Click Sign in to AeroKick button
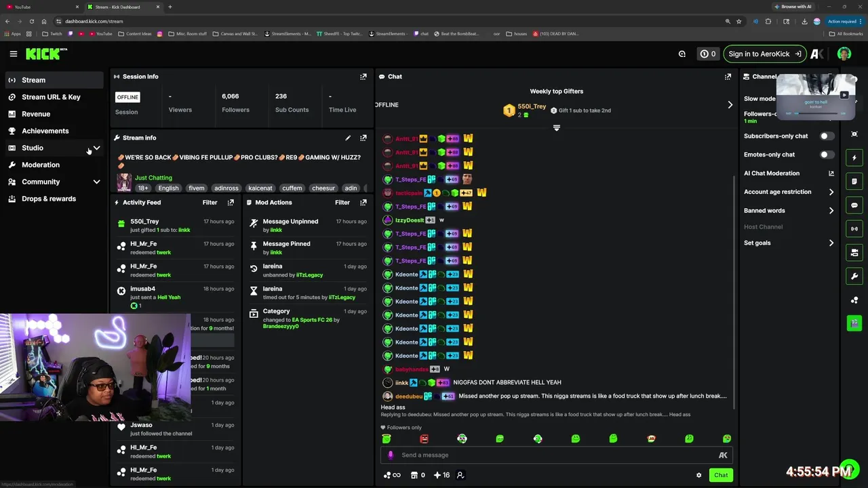Screen dimensions: 868x488 [x=764, y=54]
